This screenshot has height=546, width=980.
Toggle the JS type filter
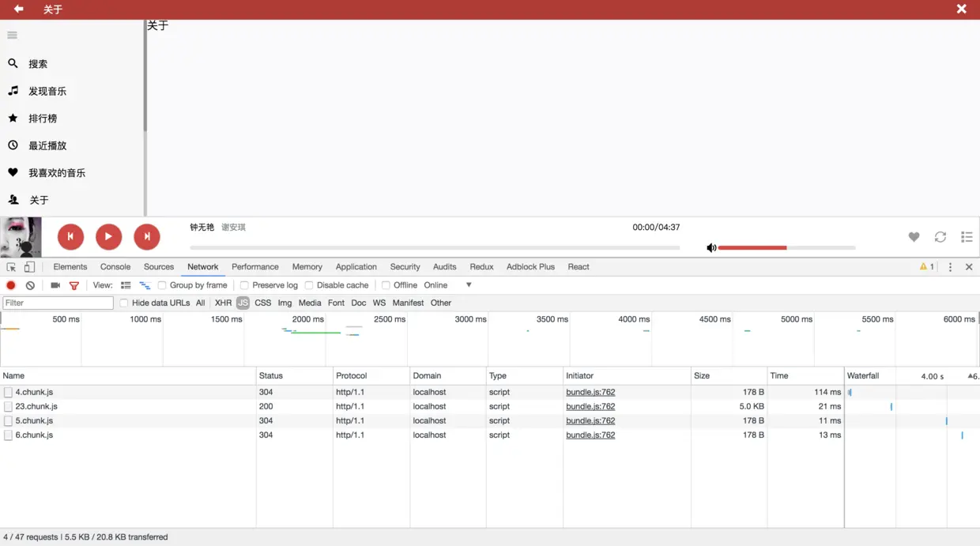tap(243, 303)
